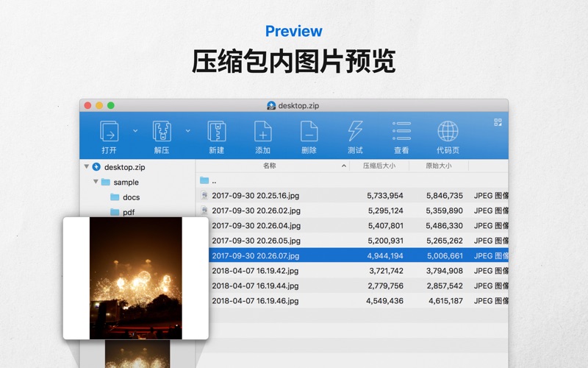Select file 2018-04-07 16.19.44.jpg

click(x=255, y=286)
